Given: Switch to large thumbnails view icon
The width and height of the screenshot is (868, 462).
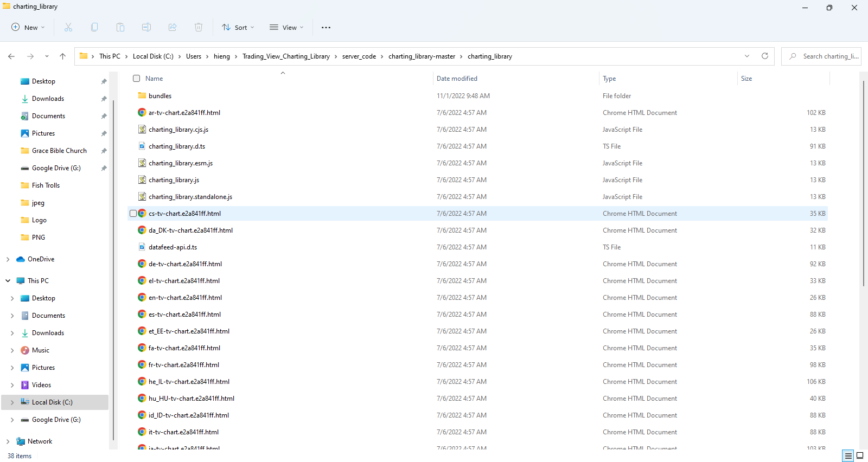Looking at the screenshot, I should [x=860, y=456].
